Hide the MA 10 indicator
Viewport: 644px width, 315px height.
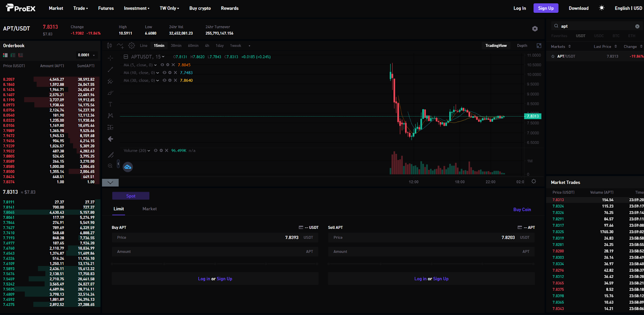pyautogui.click(x=164, y=73)
